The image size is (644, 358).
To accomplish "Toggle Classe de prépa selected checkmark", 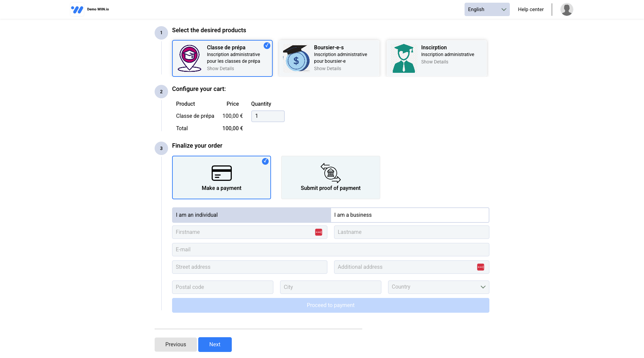I will coord(267,46).
